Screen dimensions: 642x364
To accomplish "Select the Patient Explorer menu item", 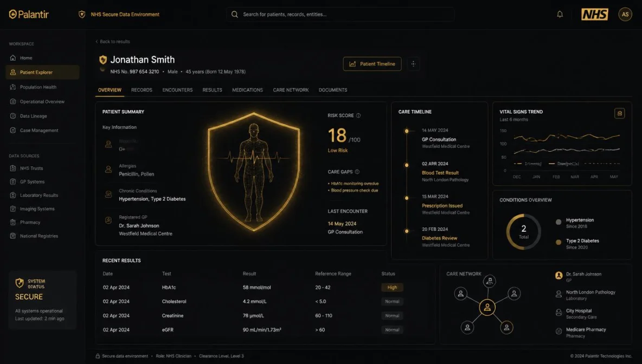I will (x=42, y=72).
